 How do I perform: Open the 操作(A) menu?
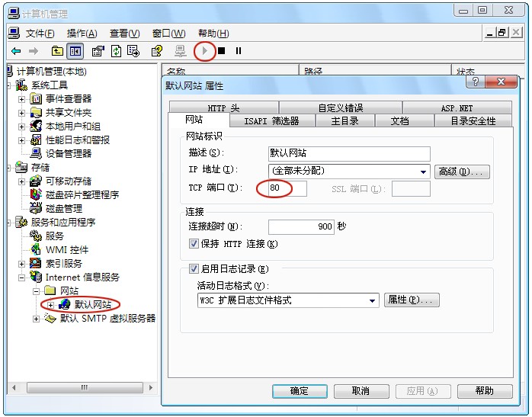[x=82, y=34]
